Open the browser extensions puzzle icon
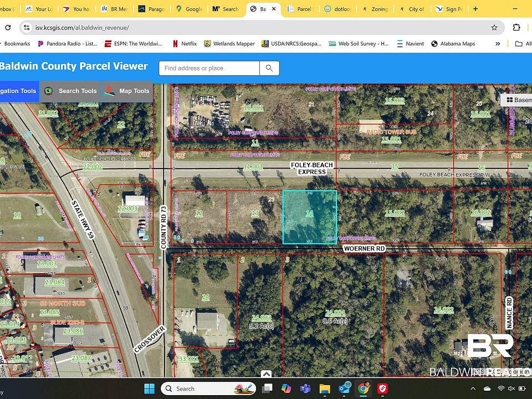 pos(516,28)
